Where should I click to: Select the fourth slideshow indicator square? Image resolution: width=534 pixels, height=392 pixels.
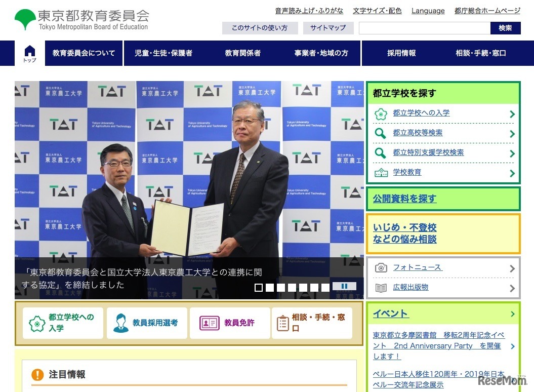coord(292,288)
